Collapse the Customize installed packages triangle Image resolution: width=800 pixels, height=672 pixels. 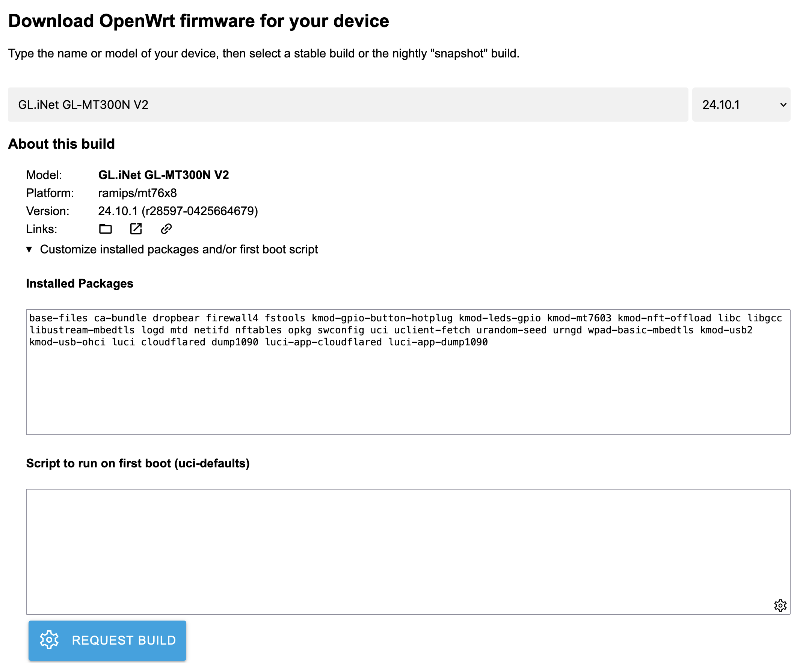click(29, 250)
